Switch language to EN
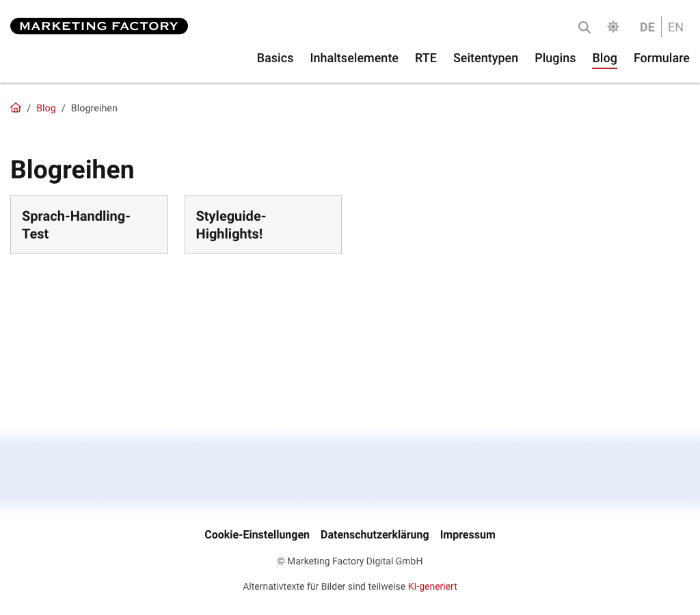The image size is (700, 615). (675, 27)
